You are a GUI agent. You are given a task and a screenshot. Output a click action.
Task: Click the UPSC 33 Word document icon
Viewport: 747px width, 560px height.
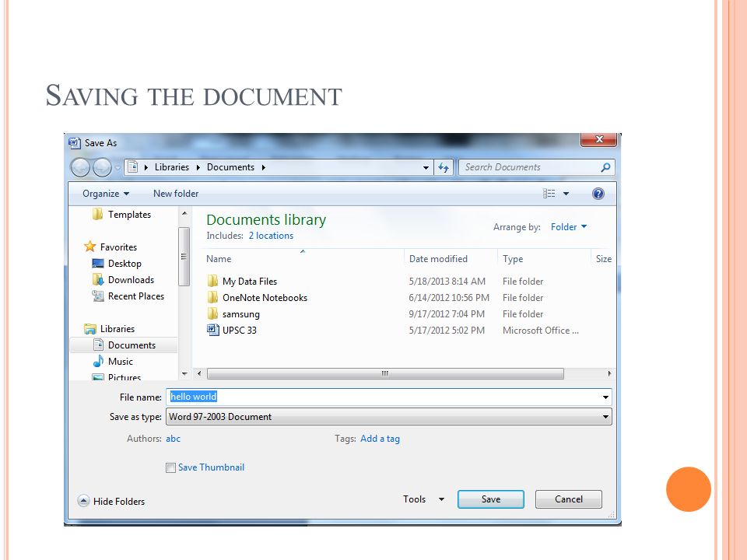[212, 330]
